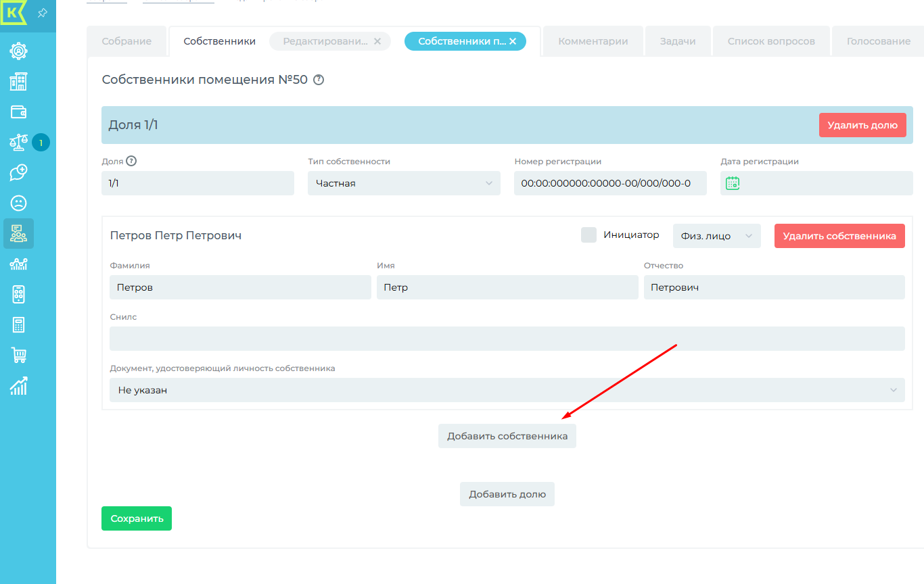This screenshot has height=584, width=924.
Task: Click the shopping cart sidebar icon
Action: (x=18, y=355)
